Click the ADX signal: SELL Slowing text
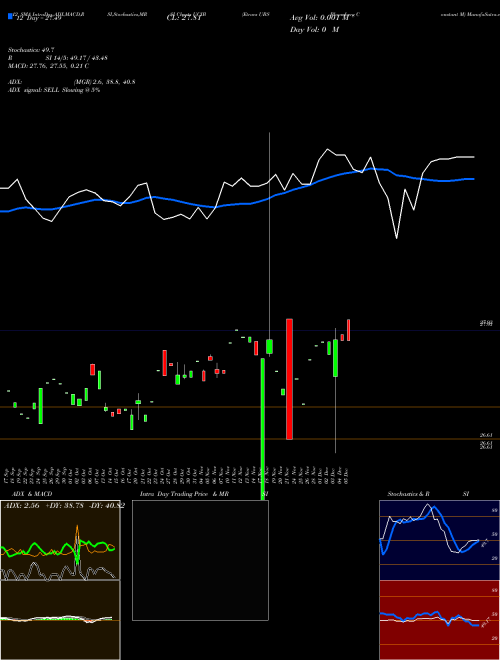This screenshot has width=500, height=660. 54,90
